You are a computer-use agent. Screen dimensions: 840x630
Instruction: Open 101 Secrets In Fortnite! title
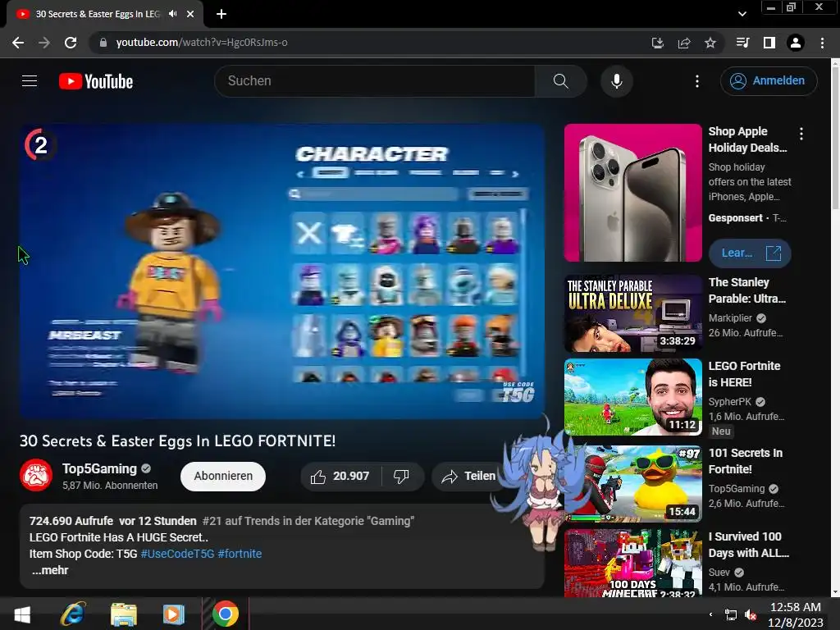pos(745,461)
